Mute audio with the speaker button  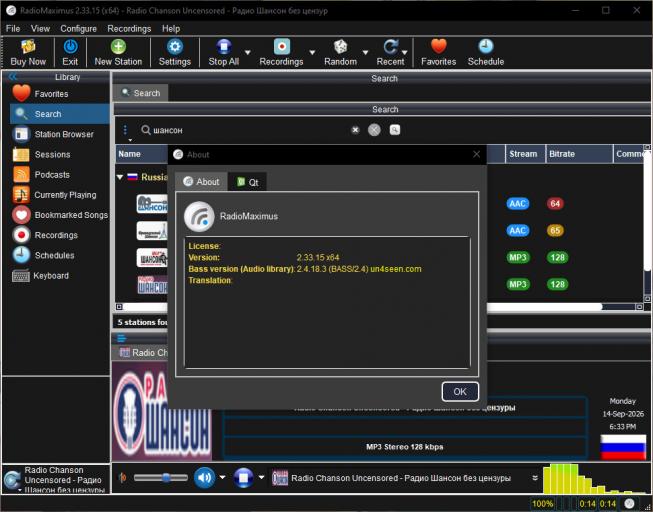[204, 478]
